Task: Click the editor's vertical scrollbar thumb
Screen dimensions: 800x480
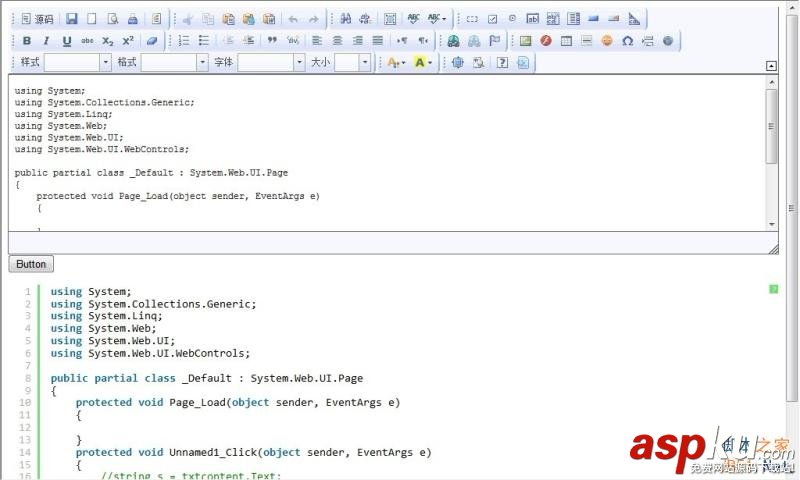Action: tap(771, 127)
